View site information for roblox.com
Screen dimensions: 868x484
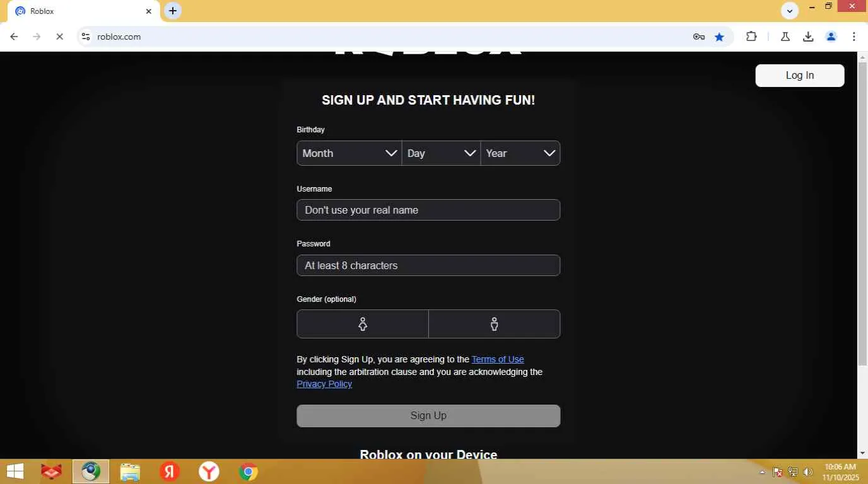86,37
